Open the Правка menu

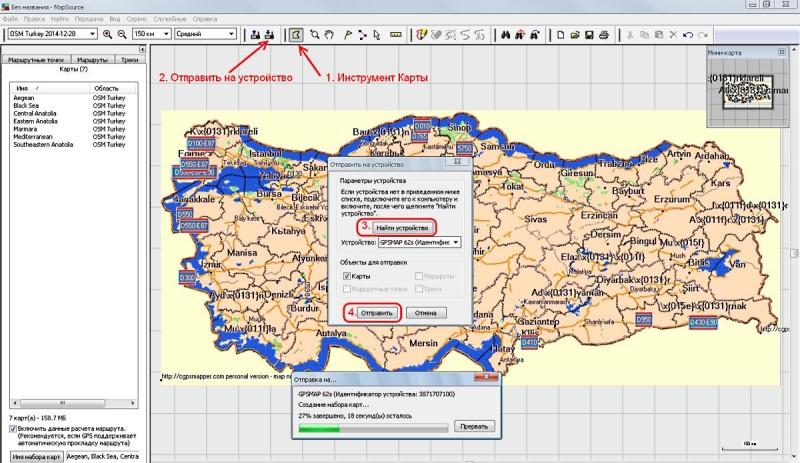(x=34, y=19)
